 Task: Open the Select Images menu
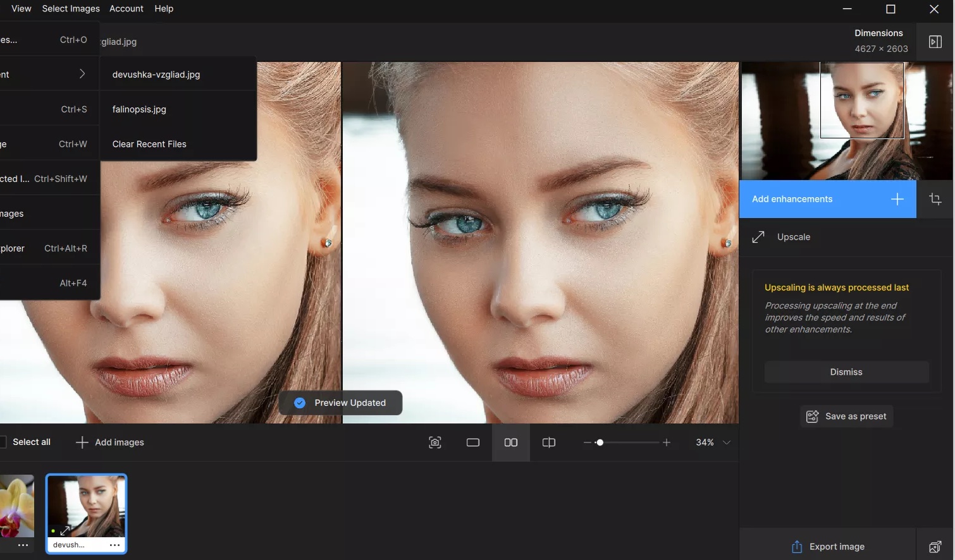tap(70, 8)
